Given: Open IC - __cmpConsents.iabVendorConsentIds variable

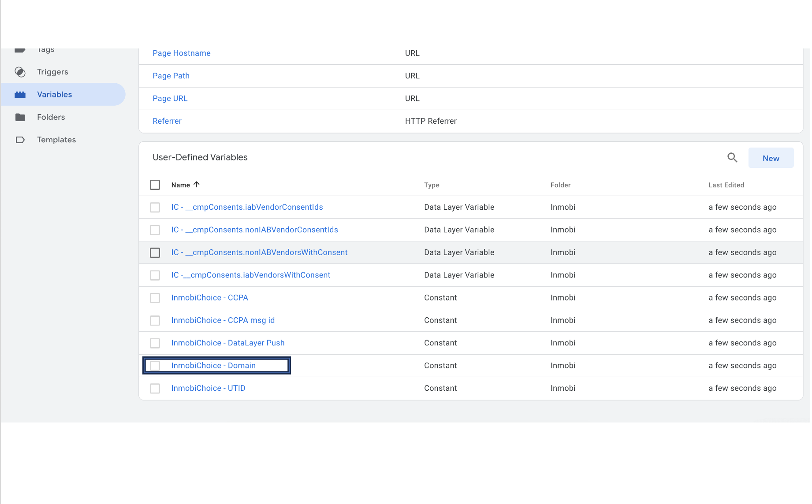Looking at the screenshot, I should 247,207.
